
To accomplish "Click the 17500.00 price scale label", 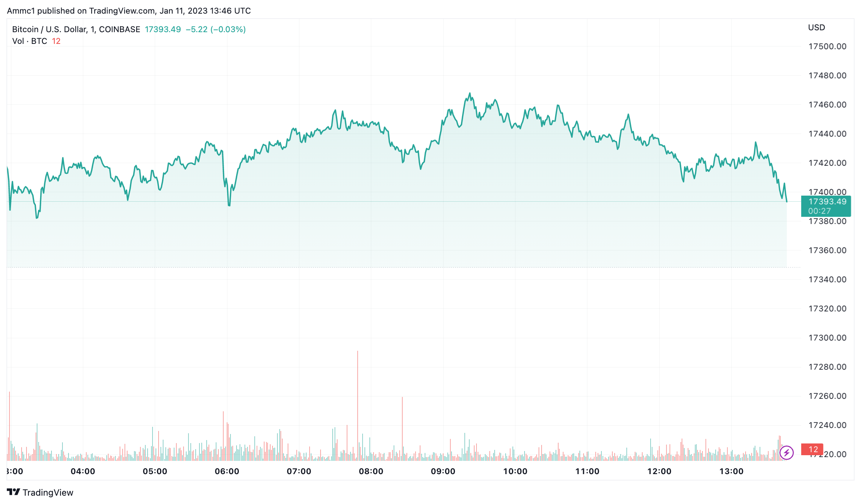I will pyautogui.click(x=827, y=47).
